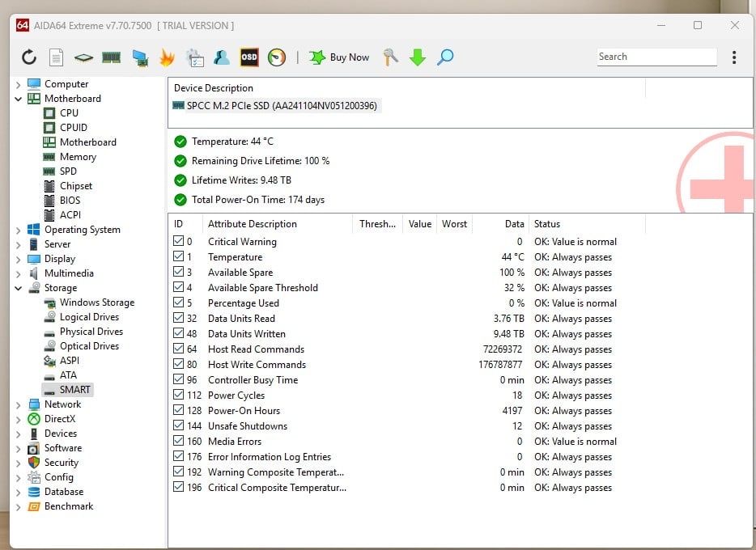Viewport: 756px width, 550px height.
Task: Open the Audit Manager checklist icon
Action: click(195, 57)
